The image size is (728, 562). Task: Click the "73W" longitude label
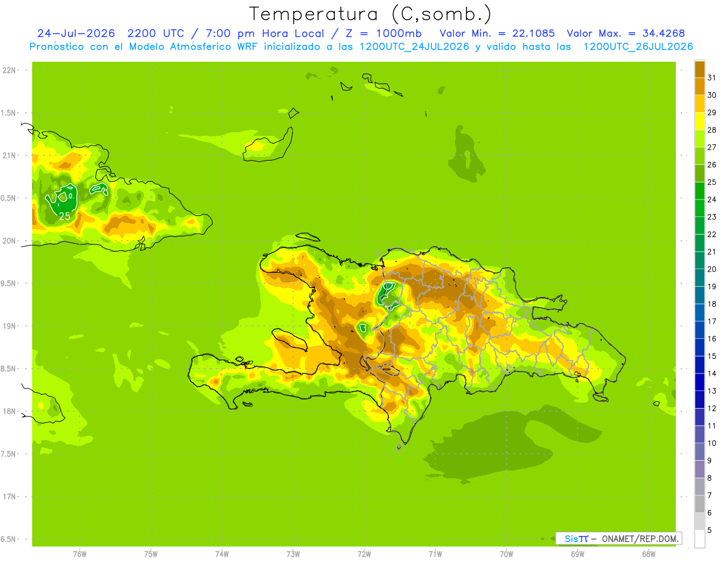pos(293,554)
